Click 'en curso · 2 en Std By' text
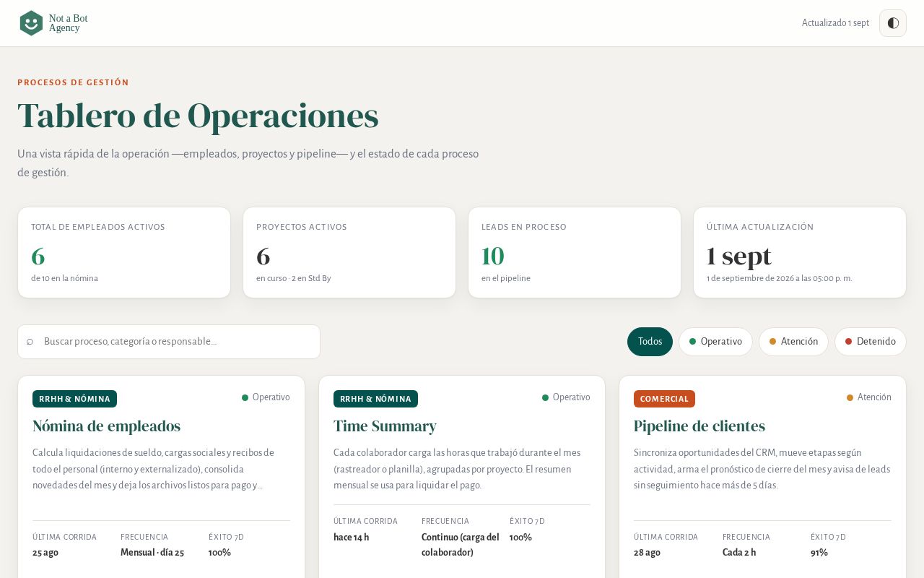 point(294,278)
